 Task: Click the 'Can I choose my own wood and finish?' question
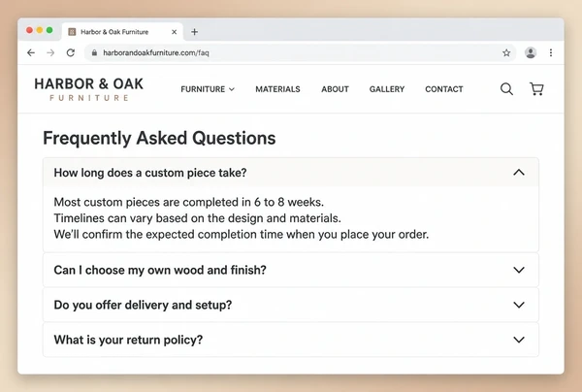tap(160, 270)
